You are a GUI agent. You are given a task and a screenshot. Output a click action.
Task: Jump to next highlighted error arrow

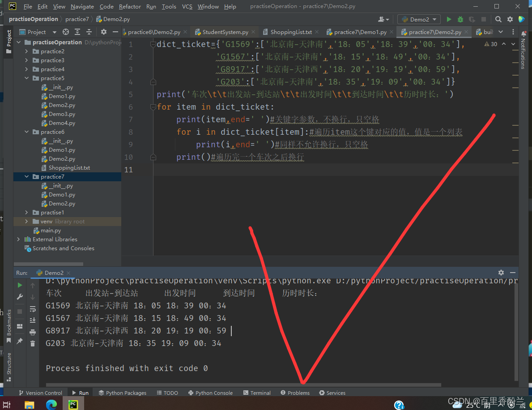pos(513,44)
